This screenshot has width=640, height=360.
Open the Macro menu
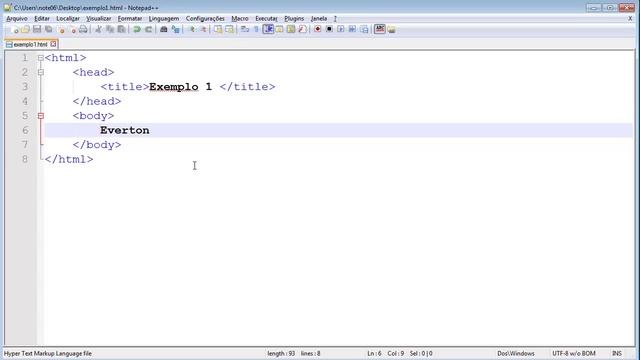240,19
